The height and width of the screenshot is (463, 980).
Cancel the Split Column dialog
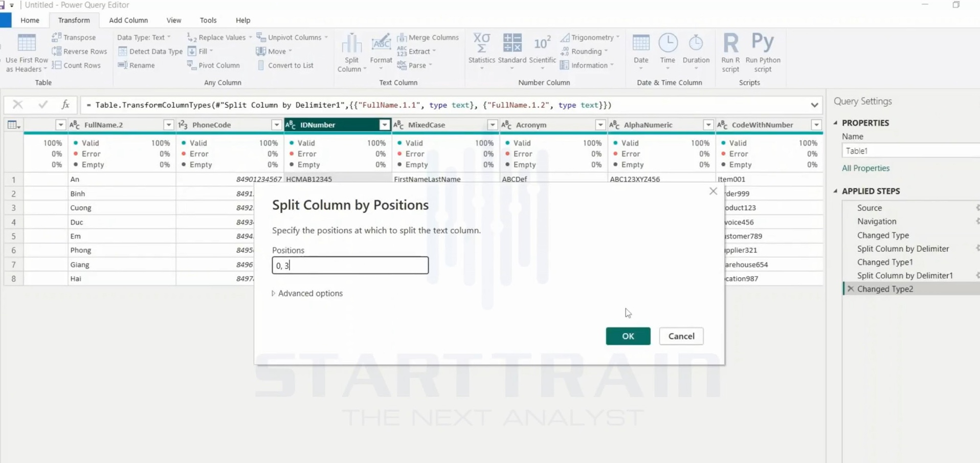pos(681,336)
